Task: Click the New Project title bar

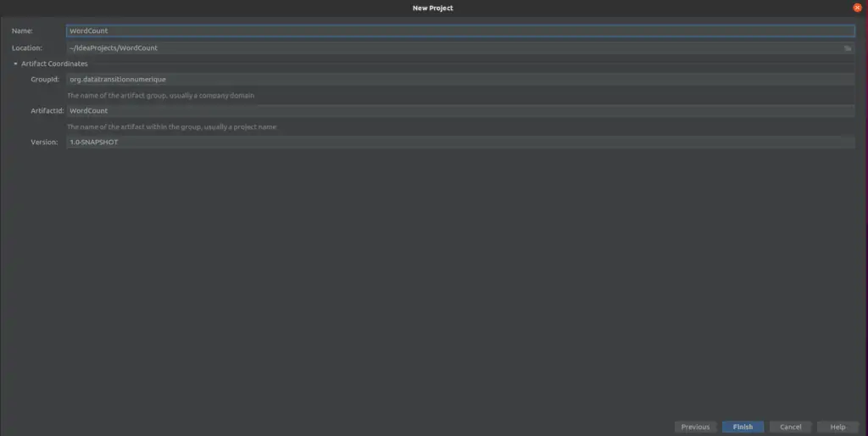Action: [x=433, y=8]
